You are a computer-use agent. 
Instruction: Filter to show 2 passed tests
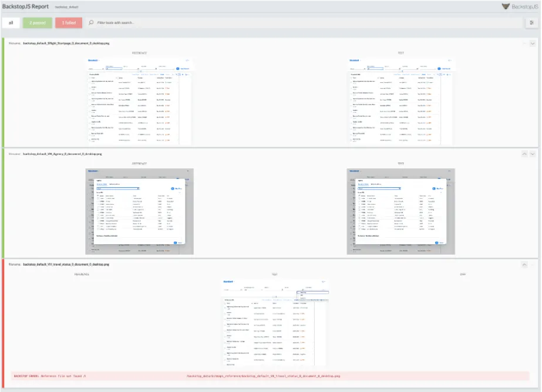38,23
